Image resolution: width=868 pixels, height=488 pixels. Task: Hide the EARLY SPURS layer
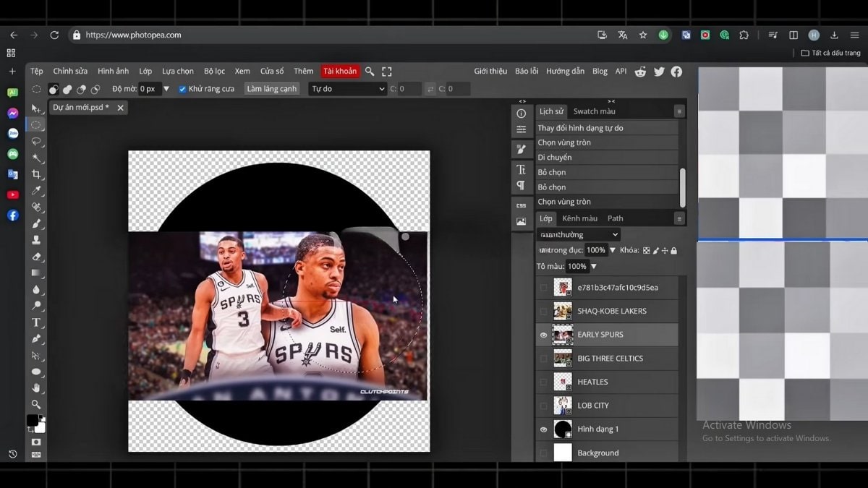(x=544, y=335)
